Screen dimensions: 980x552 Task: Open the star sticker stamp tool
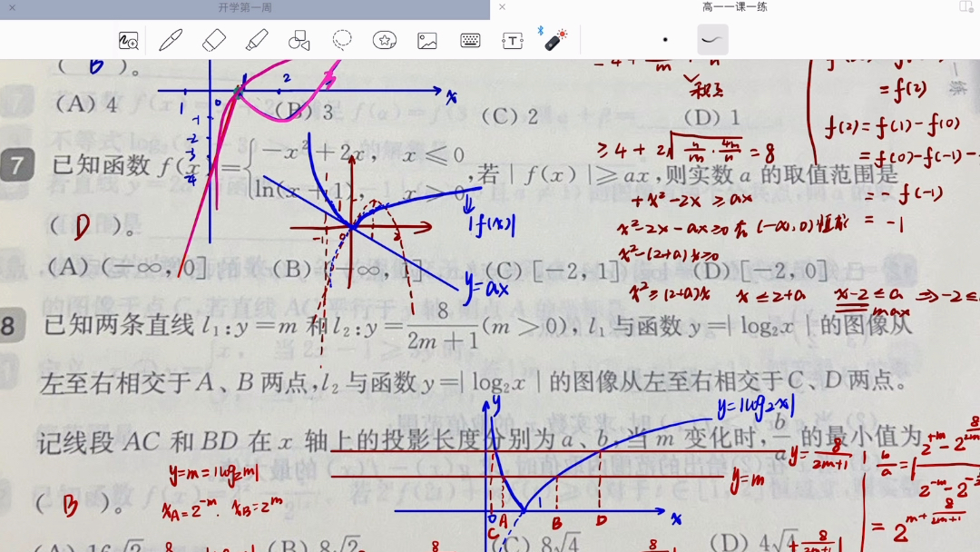[x=384, y=40]
